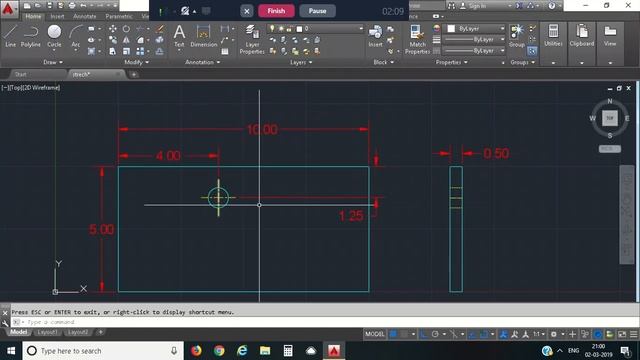Expand the Properties panel dropdown
Image resolution: width=640 pixels, height=360 pixels.
click(451, 62)
